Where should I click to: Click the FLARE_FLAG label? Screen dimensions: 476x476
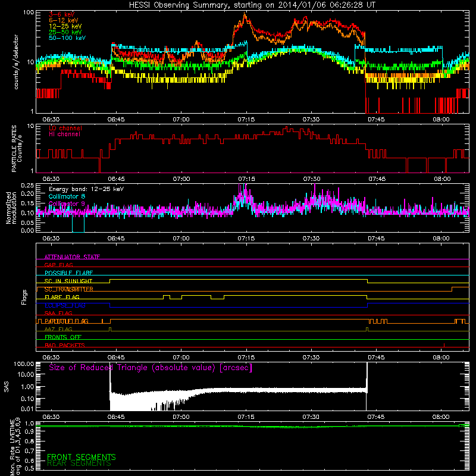[x=62, y=297]
